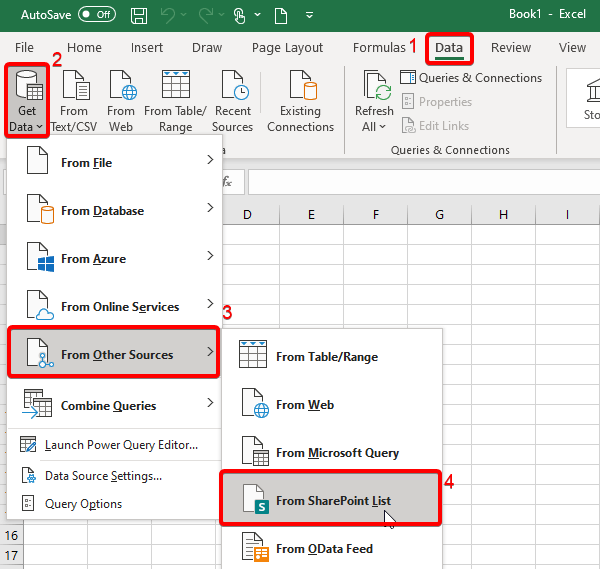The image size is (600, 569).
Task: Switch to the Formulas tab
Action: tap(379, 48)
